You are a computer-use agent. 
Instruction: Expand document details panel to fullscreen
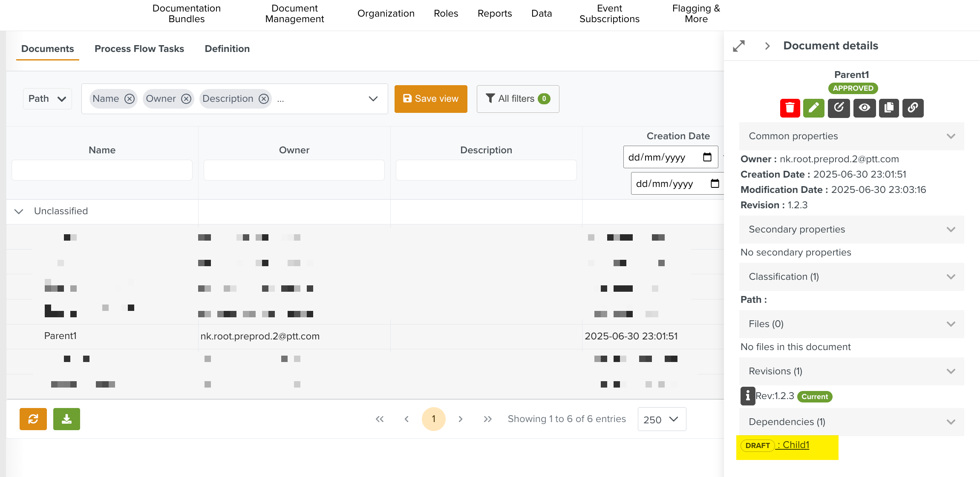pyautogui.click(x=739, y=46)
